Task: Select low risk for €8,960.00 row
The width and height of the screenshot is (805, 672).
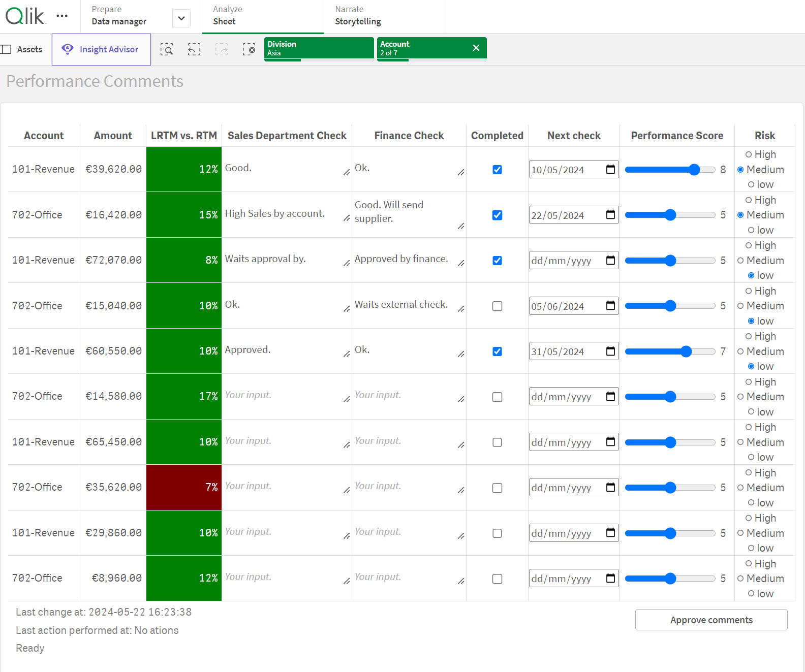Action: [x=751, y=594]
